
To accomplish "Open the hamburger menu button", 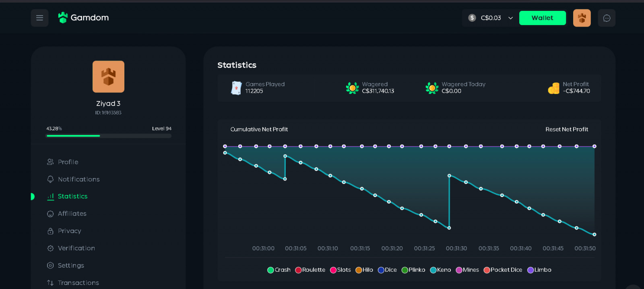I will 39,18.
